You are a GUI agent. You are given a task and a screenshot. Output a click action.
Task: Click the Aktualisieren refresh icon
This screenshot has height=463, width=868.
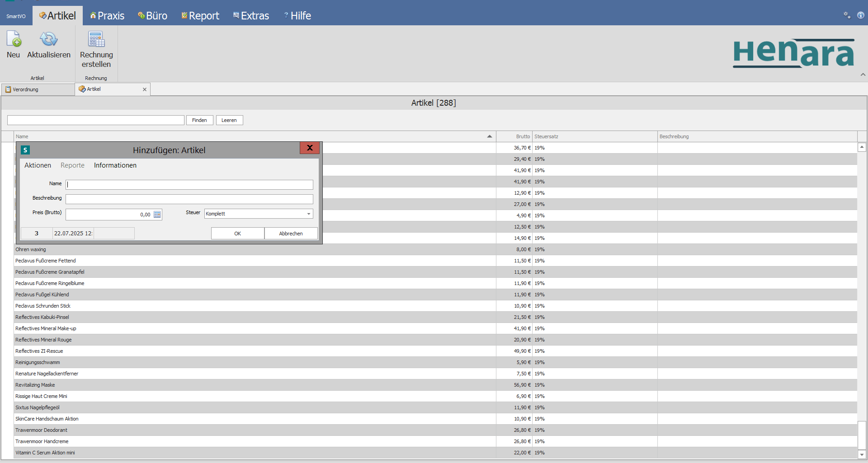point(48,40)
